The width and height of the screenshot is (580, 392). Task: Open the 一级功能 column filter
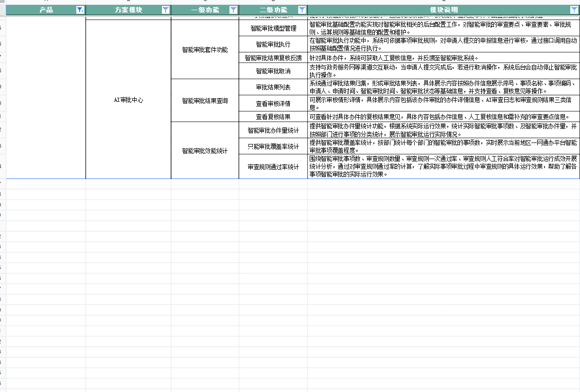[x=233, y=9]
